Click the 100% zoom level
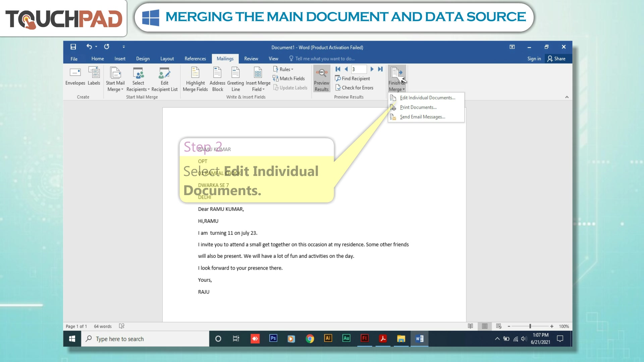The width and height of the screenshot is (644, 362). [x=564, y=326]
